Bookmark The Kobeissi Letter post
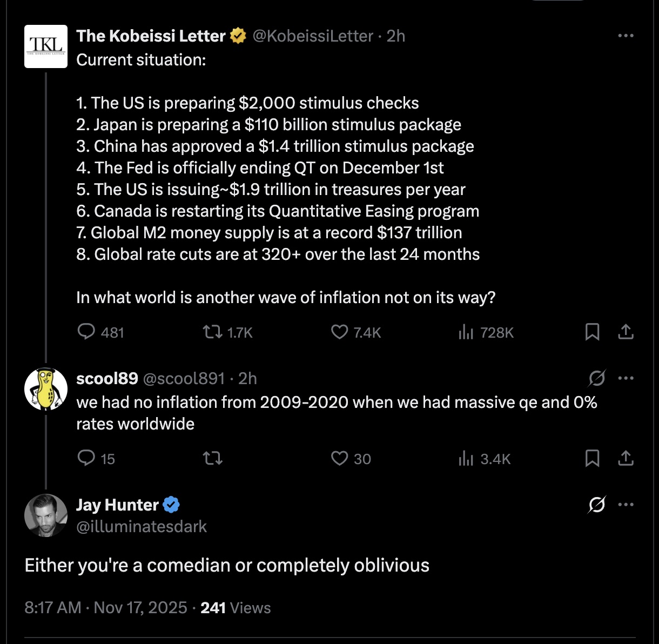The height and width of the screenshot is (644, 659). (592, 332)
